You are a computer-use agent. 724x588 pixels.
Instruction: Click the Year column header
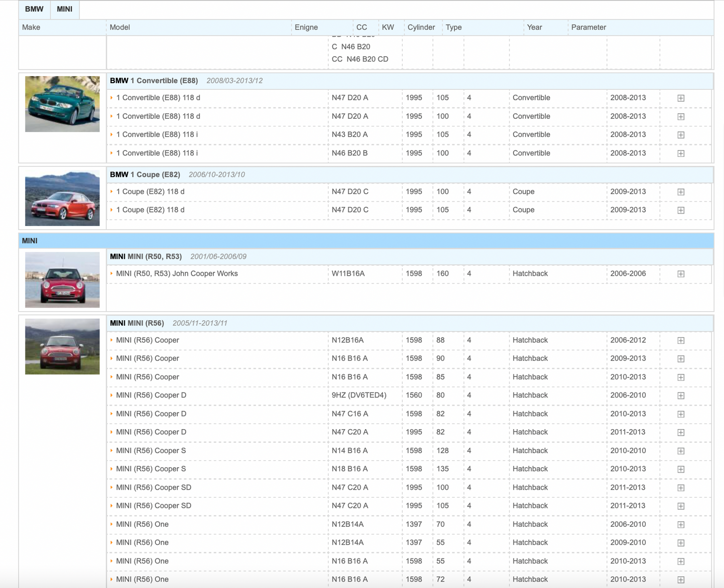(x=535, y=28)
